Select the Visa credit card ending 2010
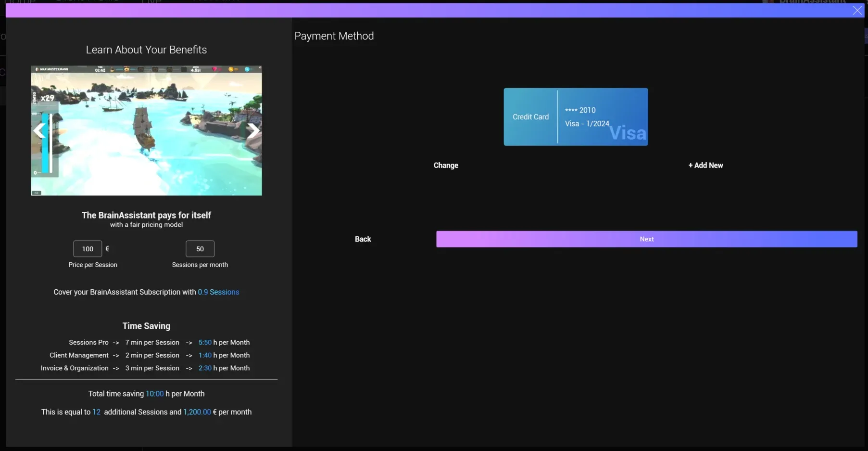This screenshot has height=451, width=868. (x=576, y=117)
